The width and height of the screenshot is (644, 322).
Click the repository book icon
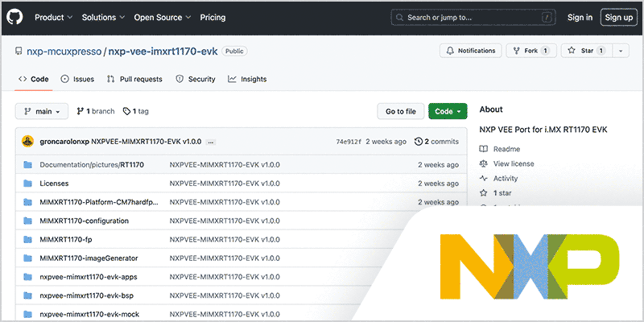(x=18, y=52)
